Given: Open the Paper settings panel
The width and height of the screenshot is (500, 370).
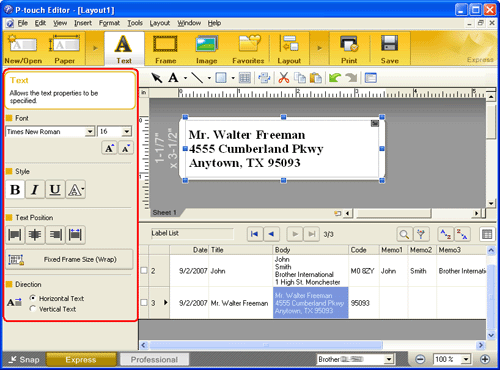Looking at the screenshot, I should [x=65, y=49].
